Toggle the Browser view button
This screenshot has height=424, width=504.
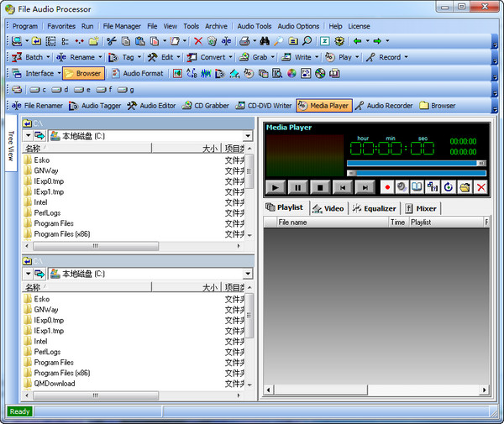83,73
